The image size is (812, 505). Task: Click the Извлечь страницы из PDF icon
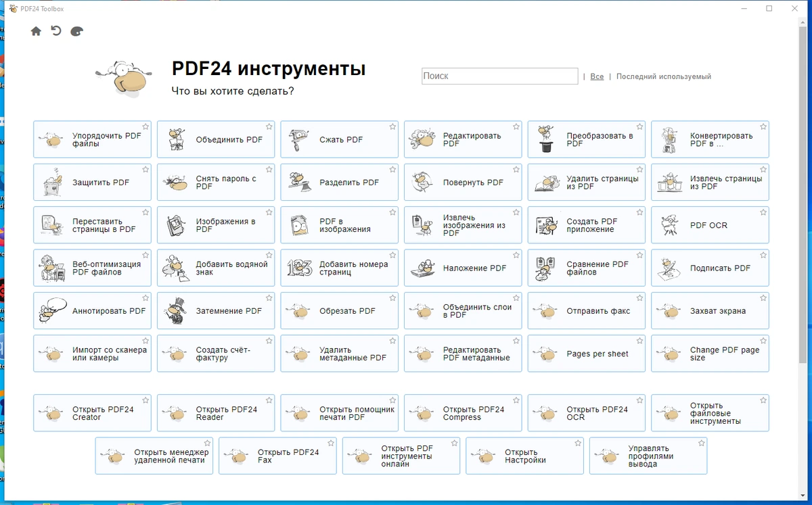pos(669,183)
